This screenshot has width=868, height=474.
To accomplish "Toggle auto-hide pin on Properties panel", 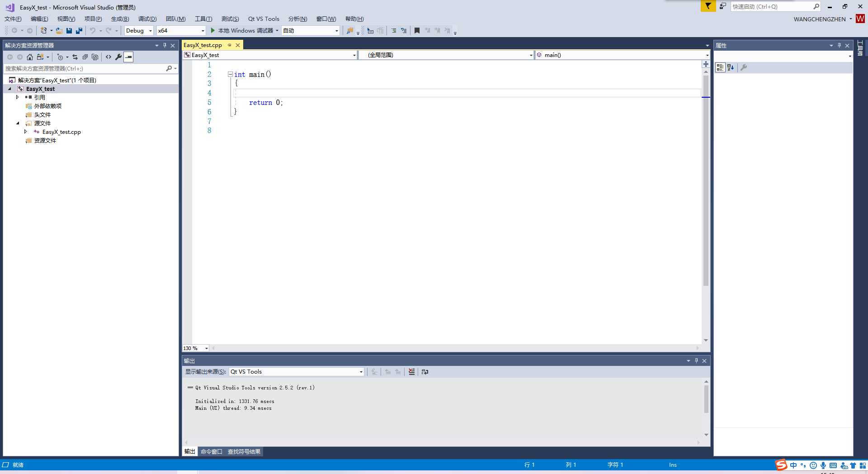I will pos(839,45).
